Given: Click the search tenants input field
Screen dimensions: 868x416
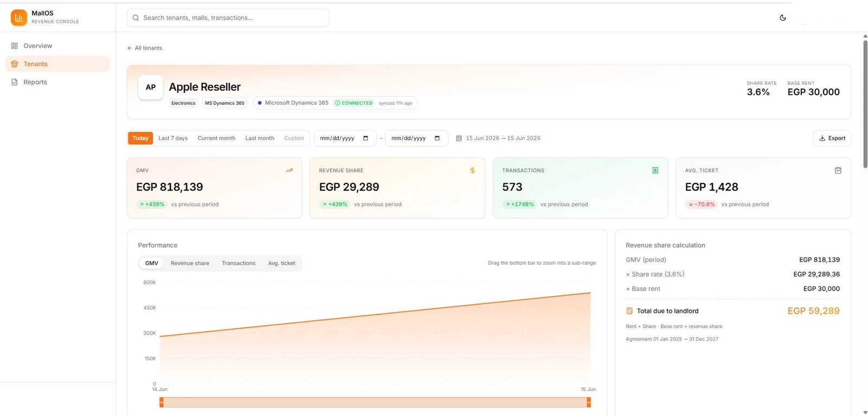Looking at the screenshot, I should click(228, 17).
